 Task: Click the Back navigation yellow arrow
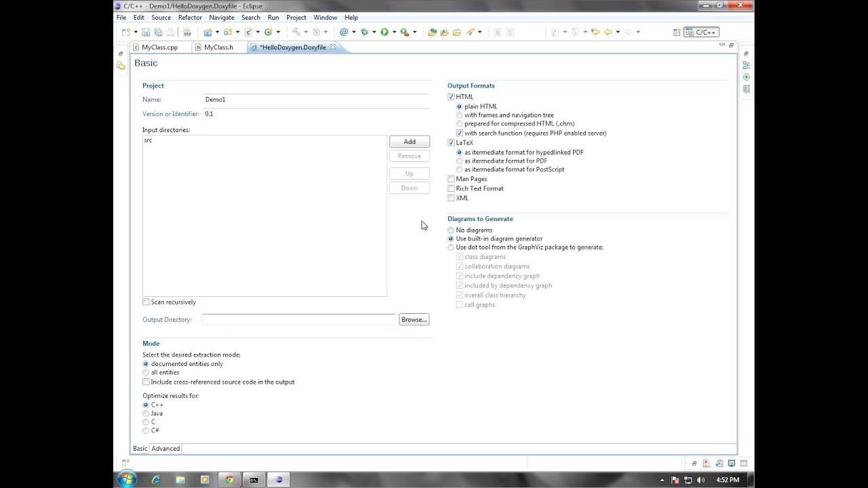point(608,32)
